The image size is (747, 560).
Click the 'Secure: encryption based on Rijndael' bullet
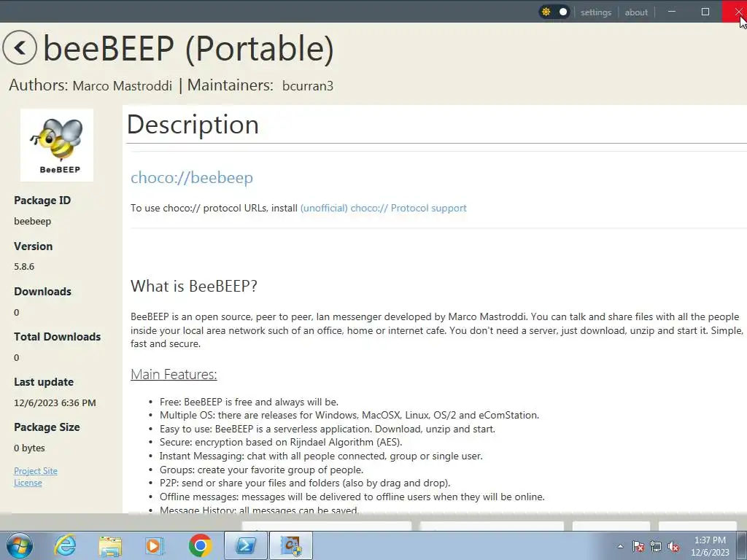[x=281, y=443]
